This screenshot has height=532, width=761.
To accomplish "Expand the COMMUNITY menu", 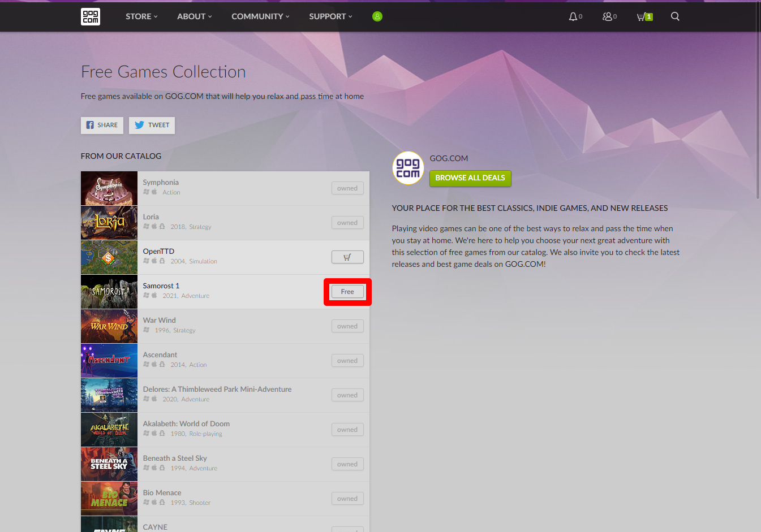I will pyautogui.click(x=260, y=16).
